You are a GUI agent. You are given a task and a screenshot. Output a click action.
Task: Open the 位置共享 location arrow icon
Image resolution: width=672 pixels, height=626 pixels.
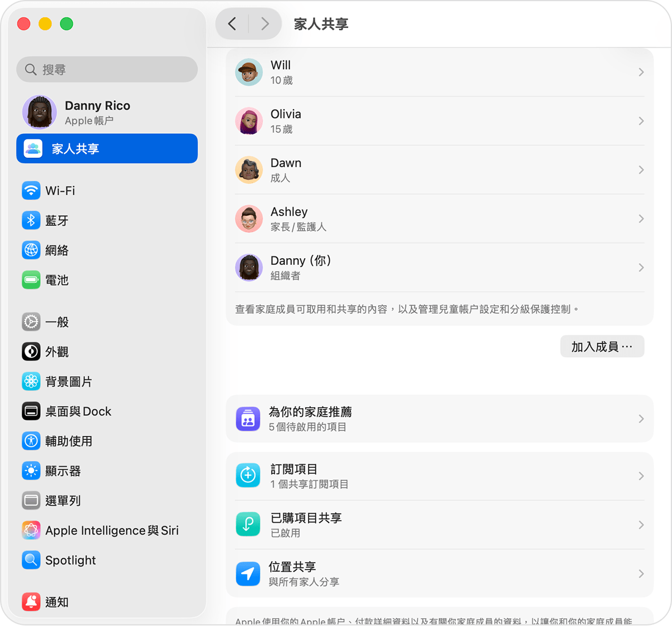pos(248,573)
